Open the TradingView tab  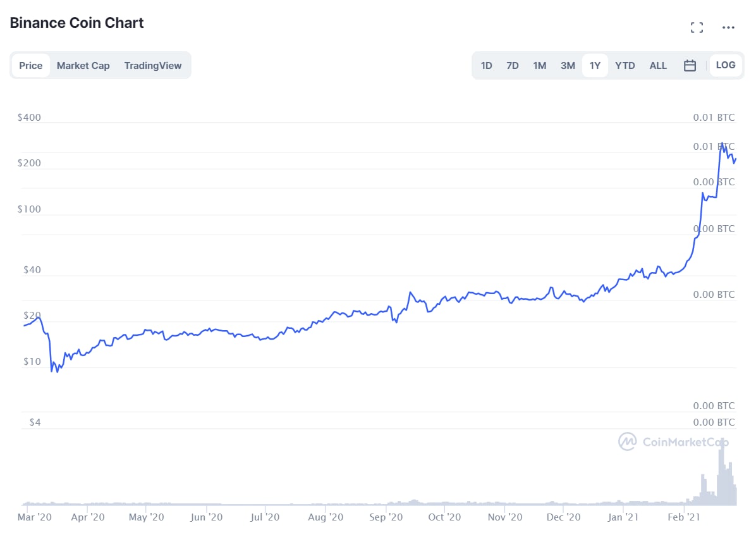(x=153, y=66)
